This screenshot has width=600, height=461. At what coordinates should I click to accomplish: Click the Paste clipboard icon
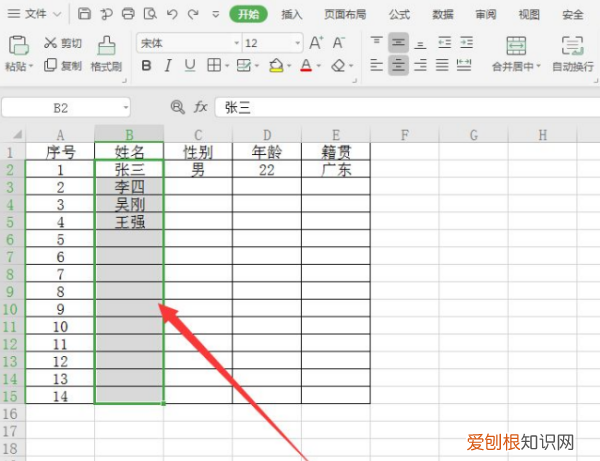pyautogui.click(x=18, y=45)
